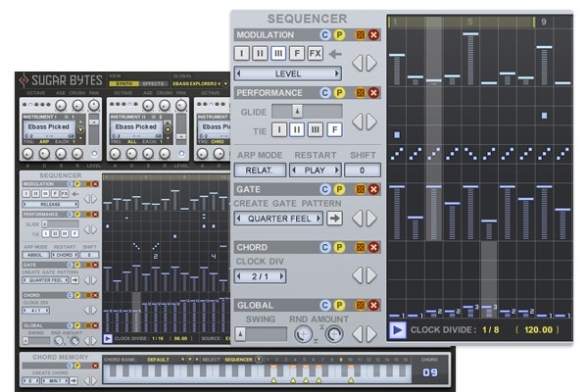Toggle modulation target FX button
Viewport: 588px width, 392px height.
(x=315, y=53)
